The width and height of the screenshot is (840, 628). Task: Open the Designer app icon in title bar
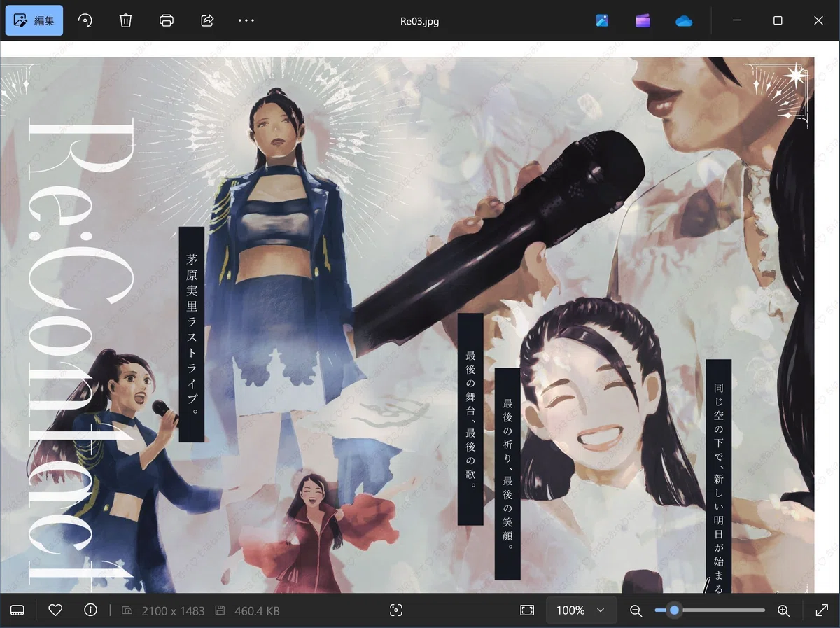[602, 20]
